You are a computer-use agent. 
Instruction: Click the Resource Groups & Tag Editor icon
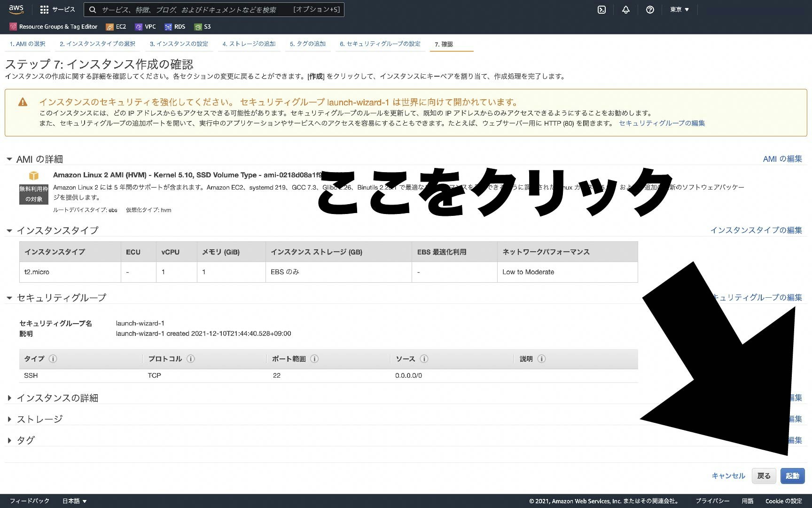pos(13,27)
